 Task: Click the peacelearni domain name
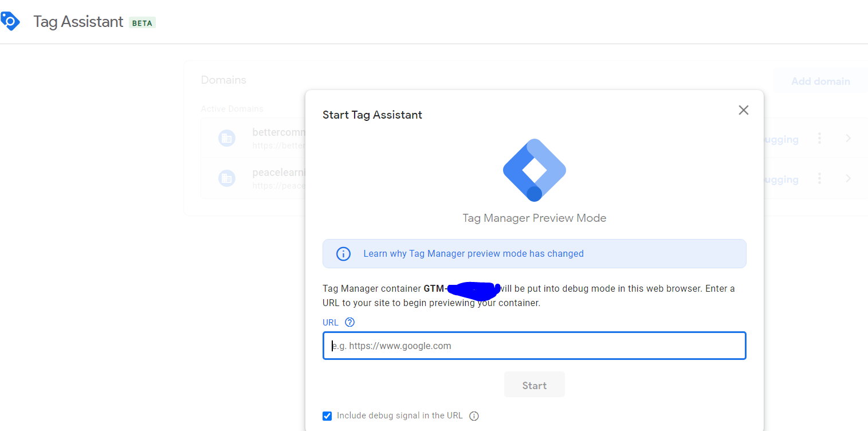[278, 173]
